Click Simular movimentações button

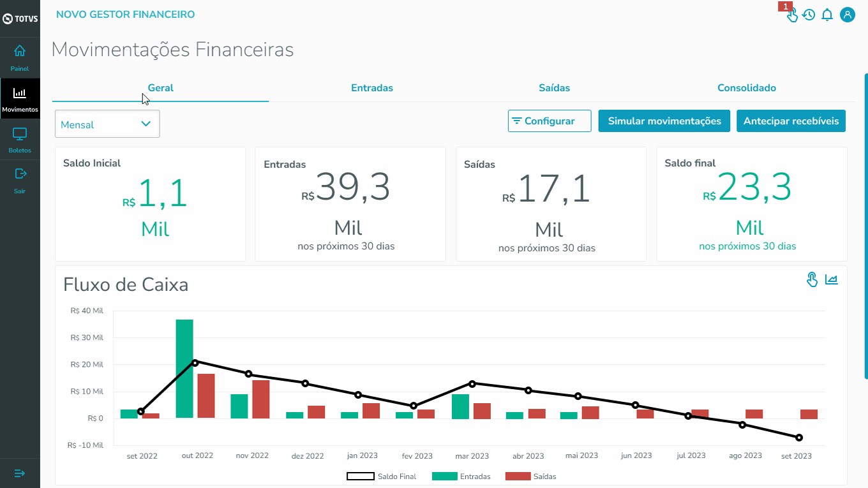664,121
